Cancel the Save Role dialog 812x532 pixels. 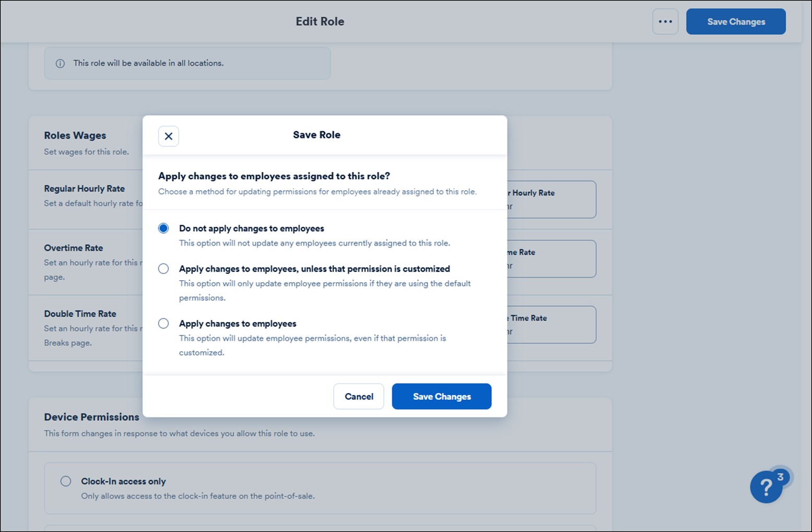pyautogui.click(x=358, y=396)
